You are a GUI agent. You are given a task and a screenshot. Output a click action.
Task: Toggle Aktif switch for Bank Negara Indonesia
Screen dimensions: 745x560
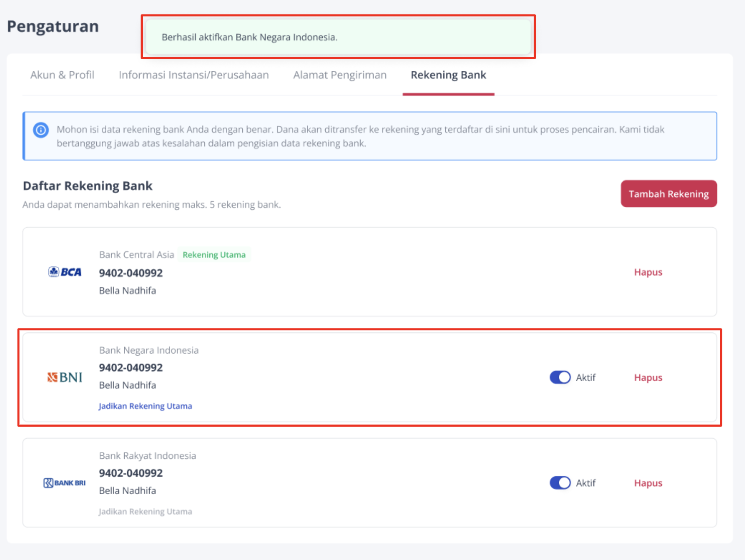tap(560, 378)
